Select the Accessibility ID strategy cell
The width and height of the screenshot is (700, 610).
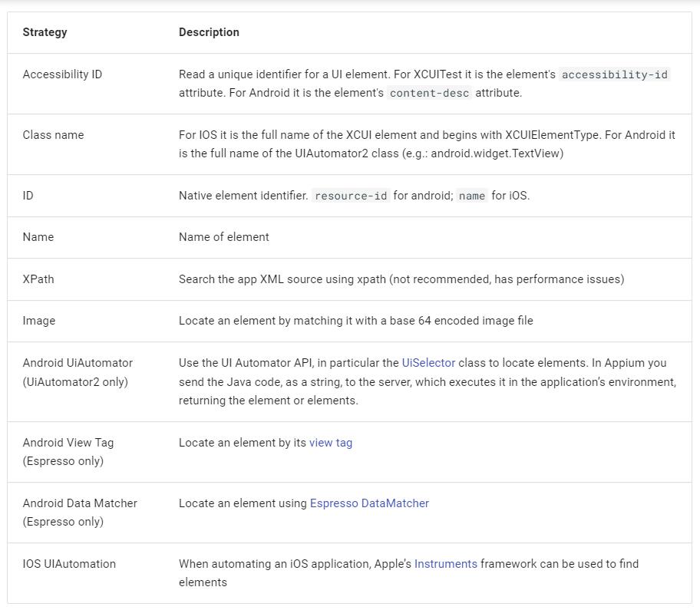[x=62, y=74]
